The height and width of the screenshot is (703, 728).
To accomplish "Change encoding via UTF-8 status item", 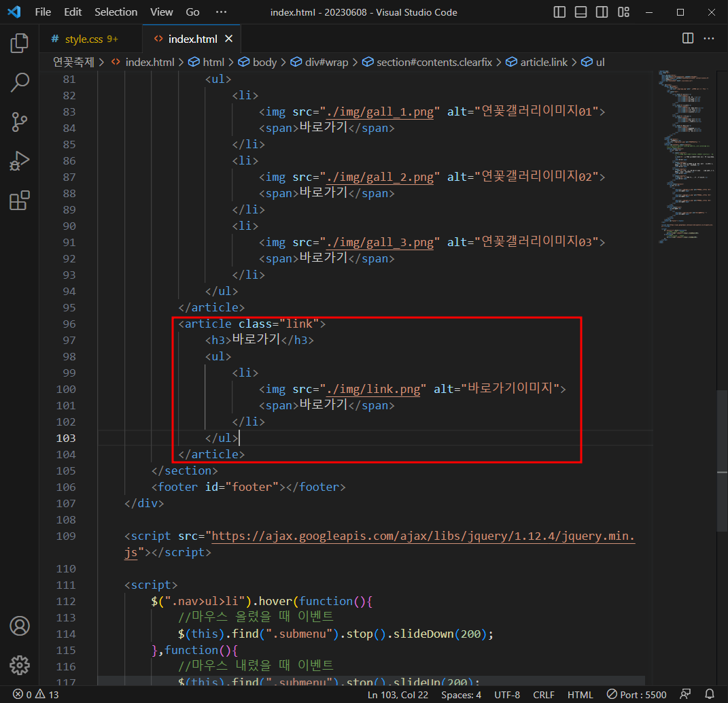I will [507, 695].
